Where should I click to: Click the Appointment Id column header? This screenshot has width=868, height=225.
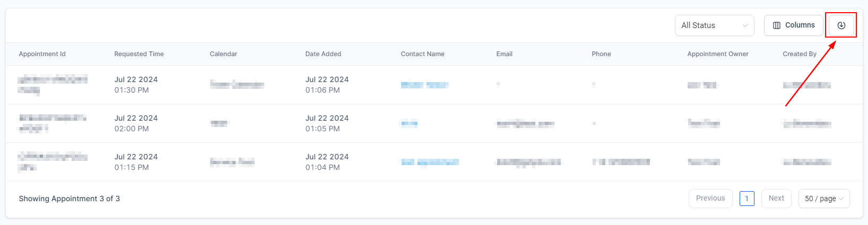(x=42, y=54)
